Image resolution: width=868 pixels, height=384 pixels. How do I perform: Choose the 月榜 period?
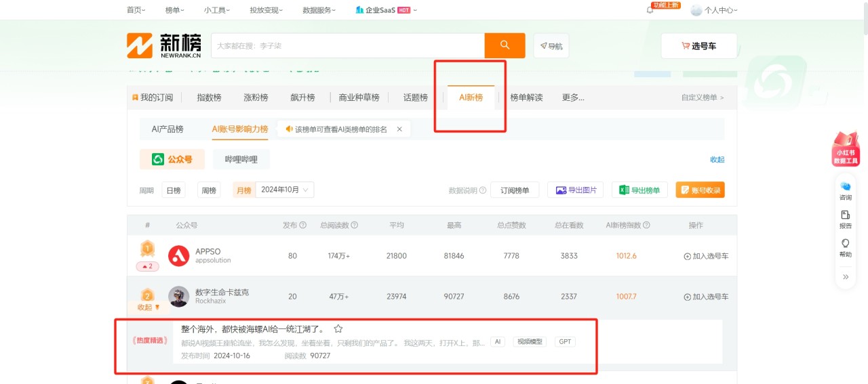244,190
